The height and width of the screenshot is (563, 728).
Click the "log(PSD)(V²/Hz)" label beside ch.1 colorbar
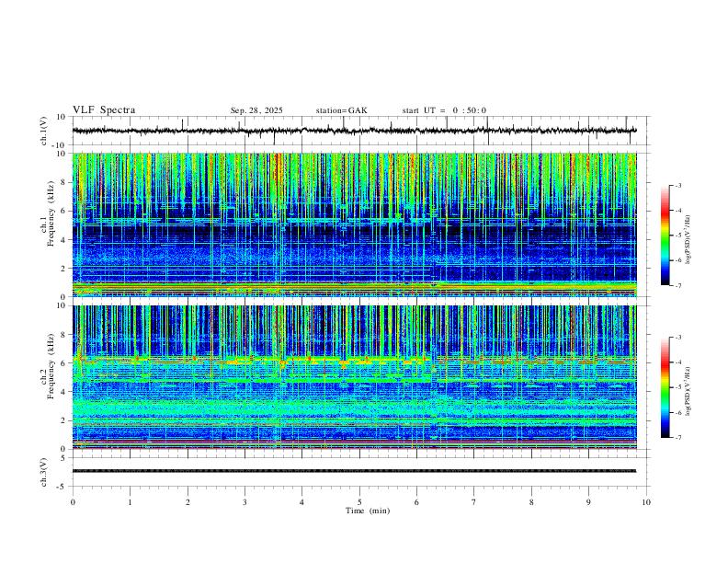[x=688, y=239]
